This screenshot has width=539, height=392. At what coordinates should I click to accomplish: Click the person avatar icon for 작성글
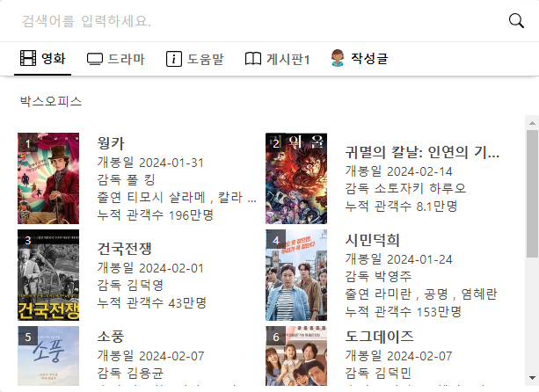pos(338,58)
